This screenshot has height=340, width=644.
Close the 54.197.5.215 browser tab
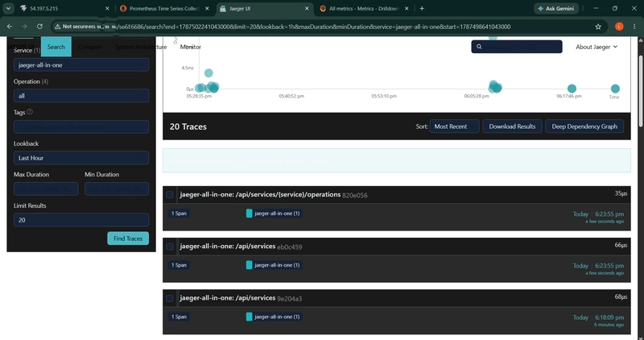(x=107, y=8)
